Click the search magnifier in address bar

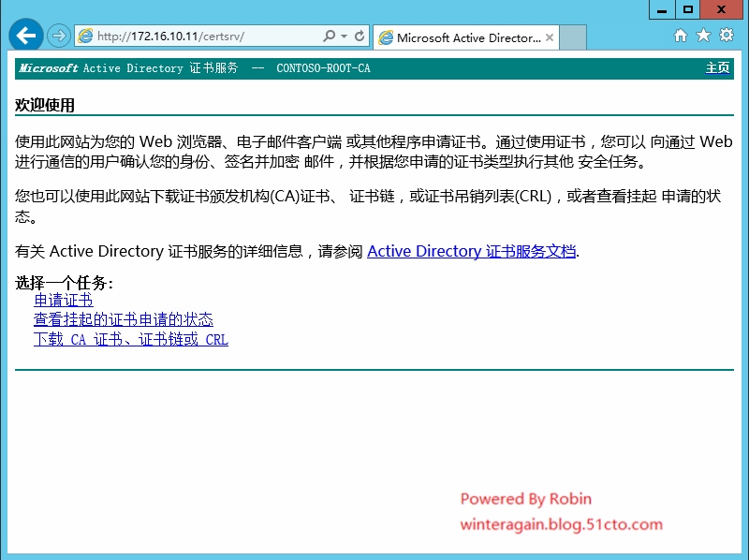coord(330,36)
